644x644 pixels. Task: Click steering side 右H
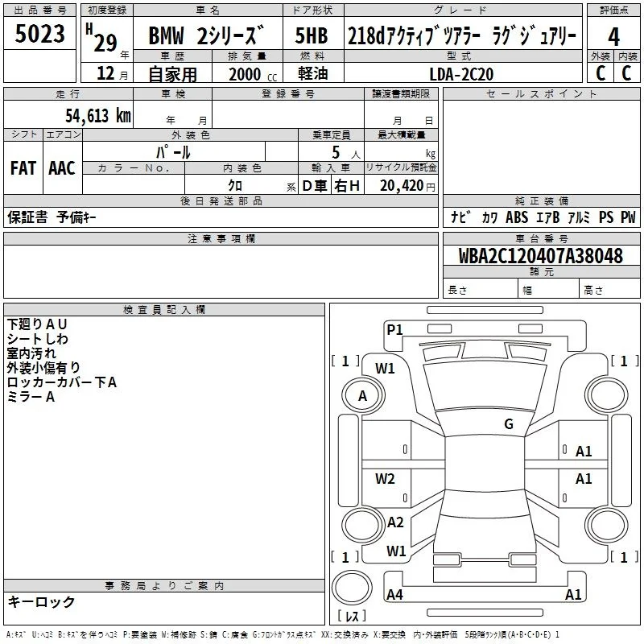pos(347,186)
